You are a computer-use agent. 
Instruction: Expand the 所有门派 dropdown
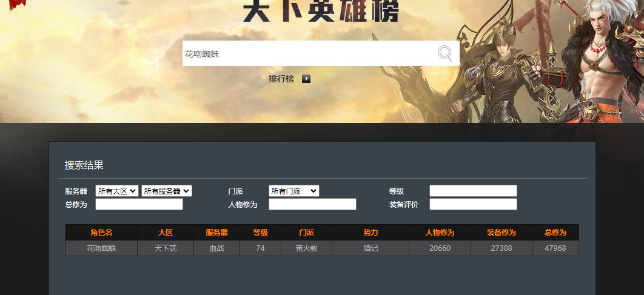[x=294, y=191]
